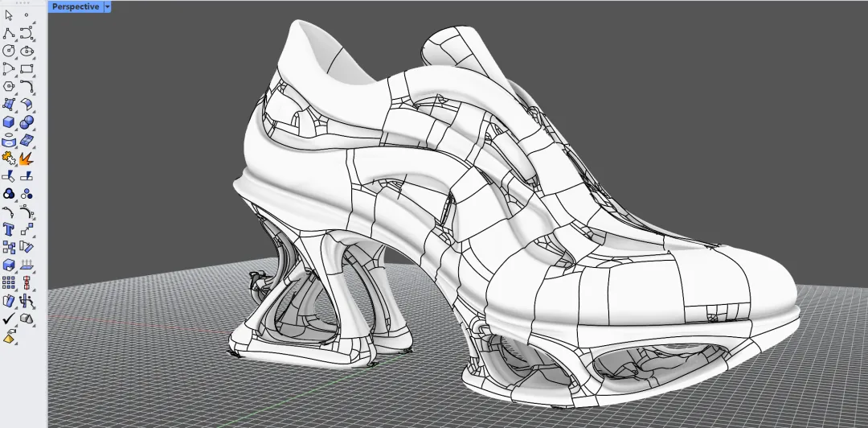
Task: Click the Explode icon
Action: [x=27, y=158]
